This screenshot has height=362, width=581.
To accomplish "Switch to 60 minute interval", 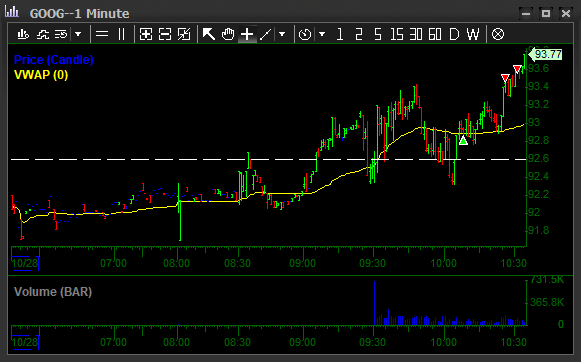I will point(435,34).
